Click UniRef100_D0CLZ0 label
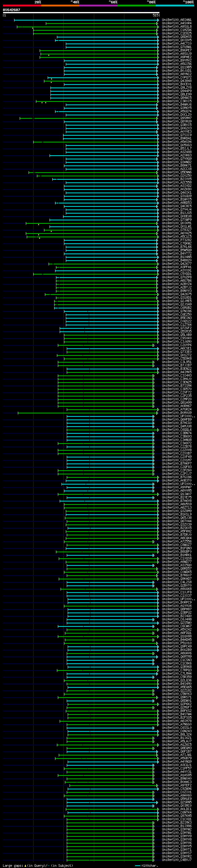Image resolution: width=197 pixels, height=868 pixels. pyautogui.click(x=176, y=115)
